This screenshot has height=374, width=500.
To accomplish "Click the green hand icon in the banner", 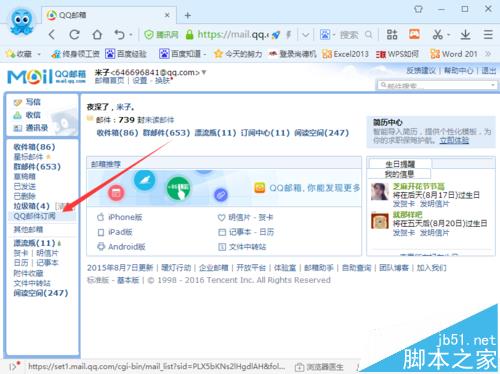I will point(179,188).
